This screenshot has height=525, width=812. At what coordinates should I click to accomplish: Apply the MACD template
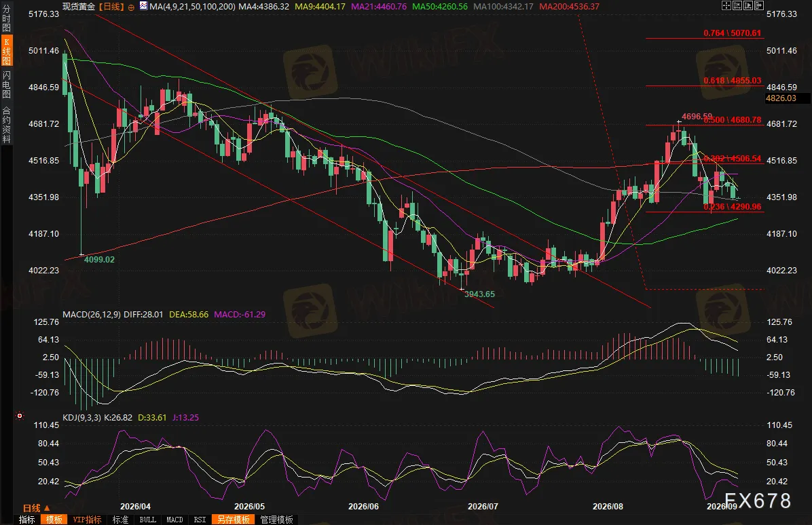click(174, 520)
